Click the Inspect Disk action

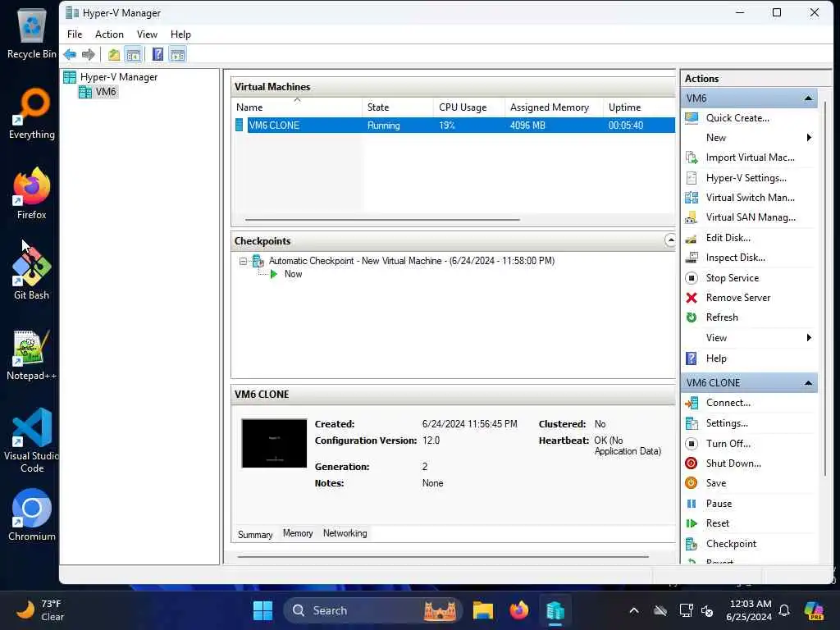(x=736, y=258)
